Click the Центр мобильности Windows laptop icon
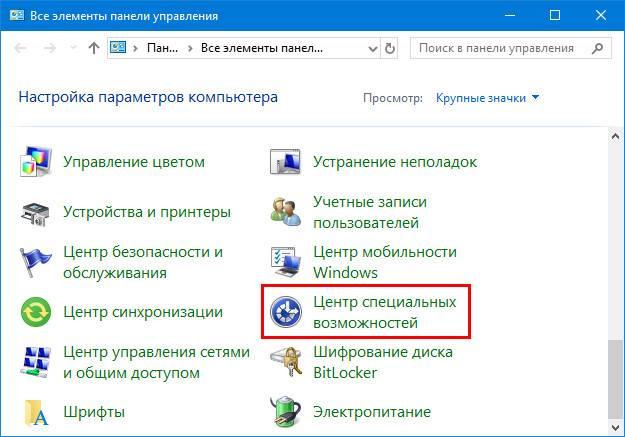 [x=285, y=262]
